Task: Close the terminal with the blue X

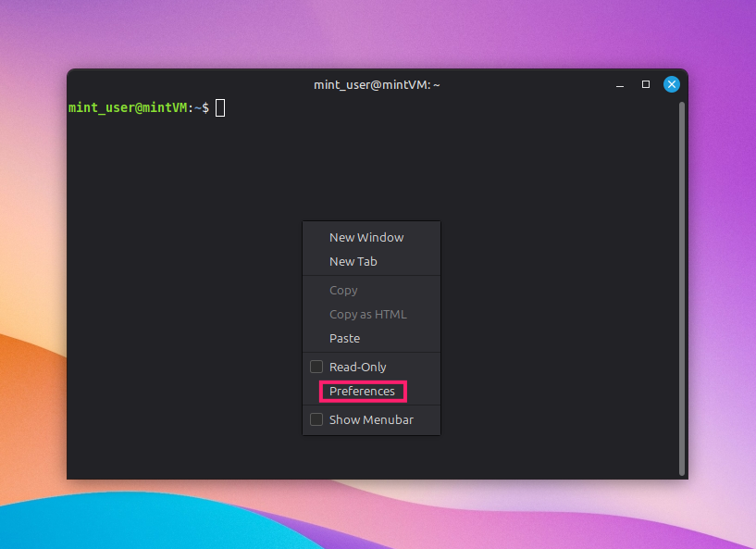Action: (x=671, y=84)
